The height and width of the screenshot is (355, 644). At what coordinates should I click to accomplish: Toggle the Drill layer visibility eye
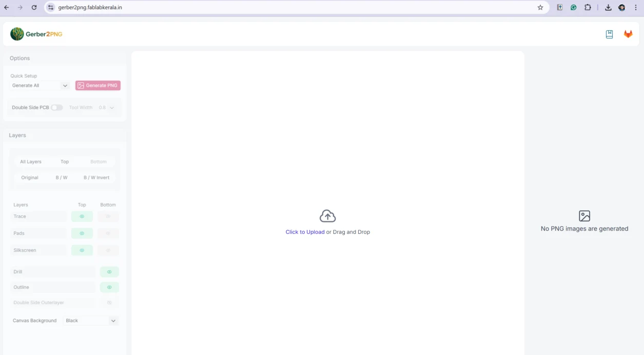coord(109,271)
